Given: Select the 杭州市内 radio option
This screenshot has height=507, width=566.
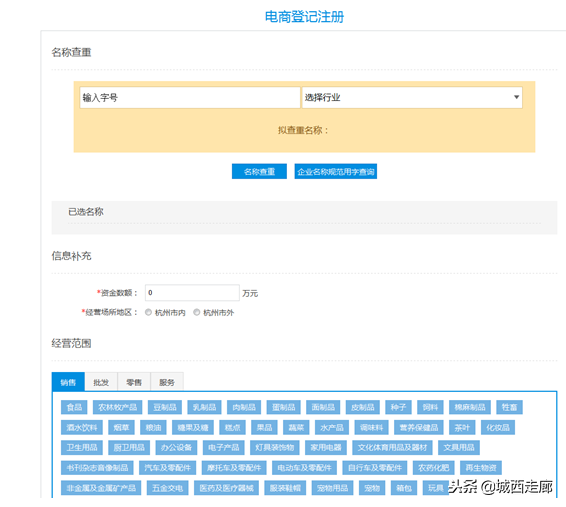Looking at the screenshot, I should [x=148, y=312].
